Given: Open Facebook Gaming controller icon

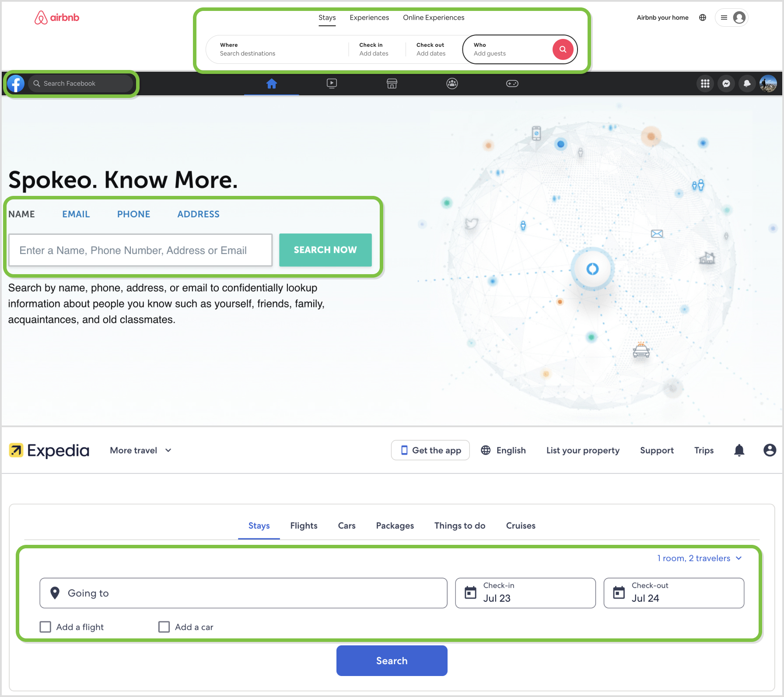Looking at the screenshot, I should point(512,84).
